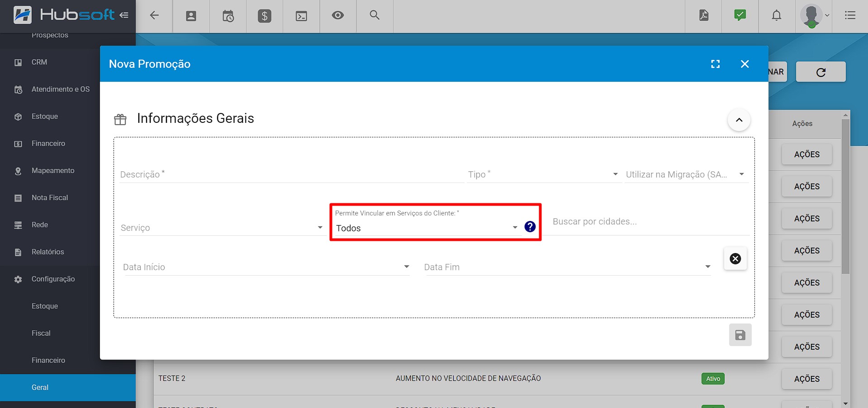This screenshot has width=868, height=408.
Task: Click the scroll down arrow of the table
Action: pos(845,403)
